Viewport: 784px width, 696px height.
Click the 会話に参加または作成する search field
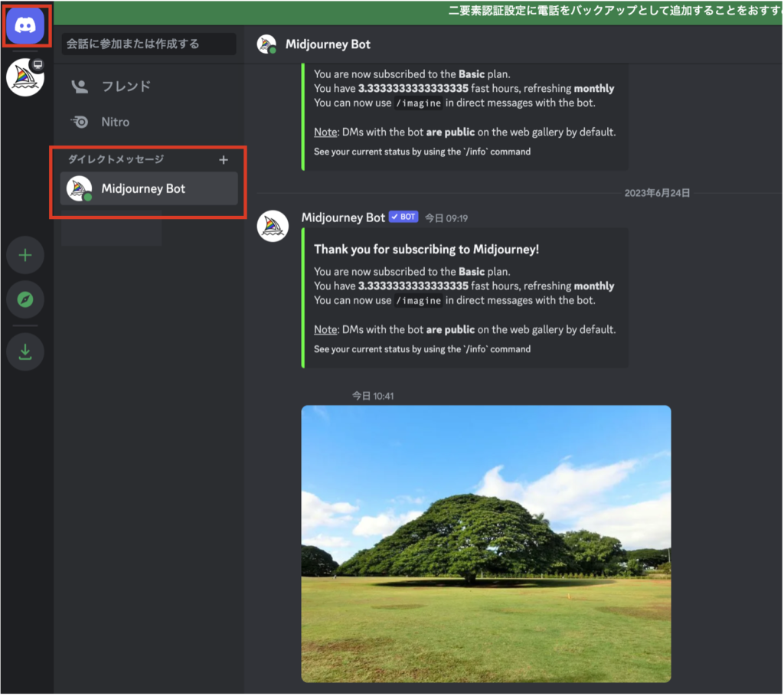[149, 44]
